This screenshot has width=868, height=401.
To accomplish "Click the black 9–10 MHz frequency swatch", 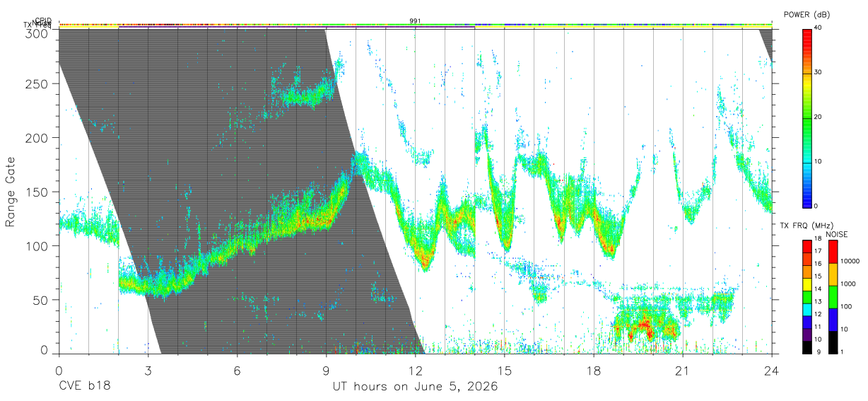I will pyautogui.click(x=807, y=347).
